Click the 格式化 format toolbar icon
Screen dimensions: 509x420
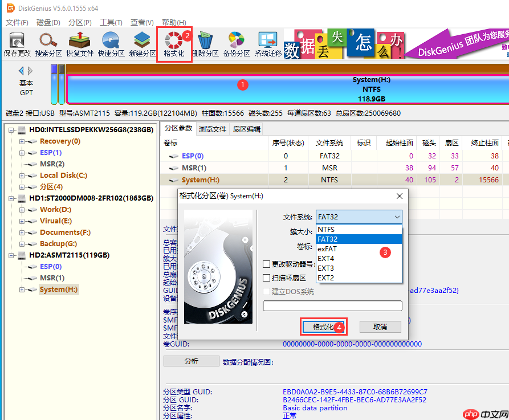173,43
